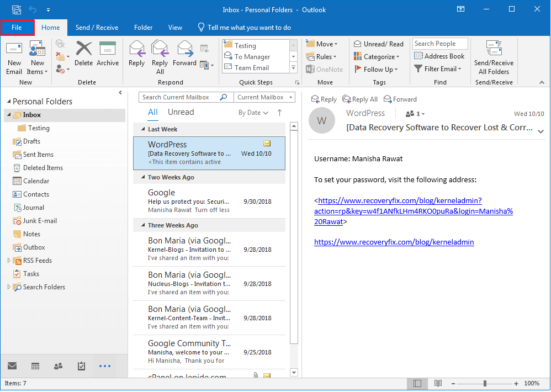Viewport: 551px width, 392px height.
Task: Switch to Calendar view in navigation bar
Action: click(35, 366)
